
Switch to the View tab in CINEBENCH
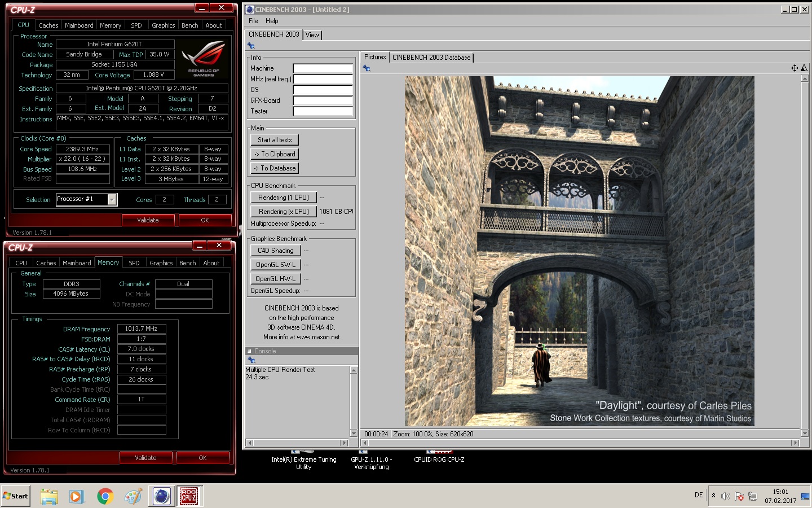312,35
